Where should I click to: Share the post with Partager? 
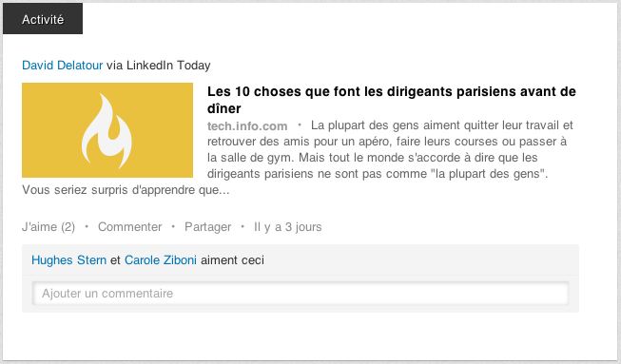click(x=208, y=227)
